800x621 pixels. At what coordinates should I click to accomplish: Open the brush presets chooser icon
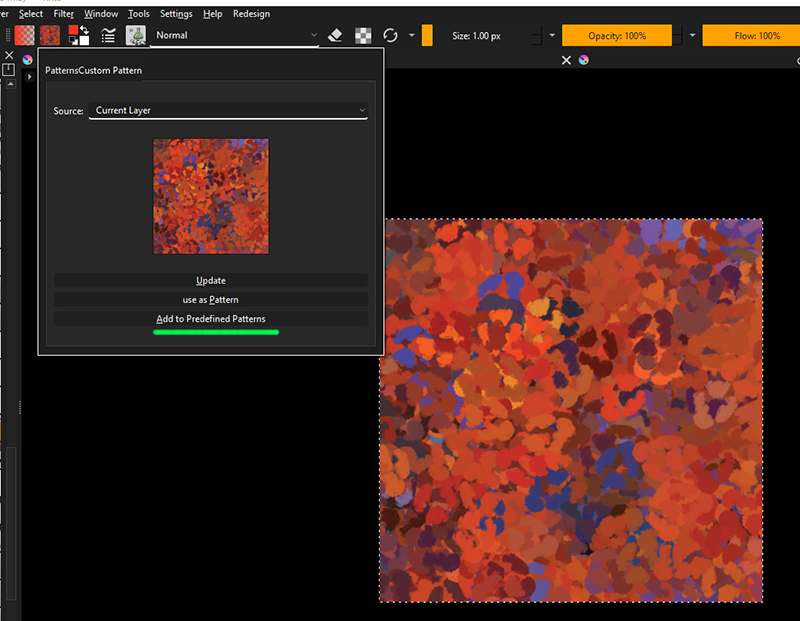(x=136, y=35)
